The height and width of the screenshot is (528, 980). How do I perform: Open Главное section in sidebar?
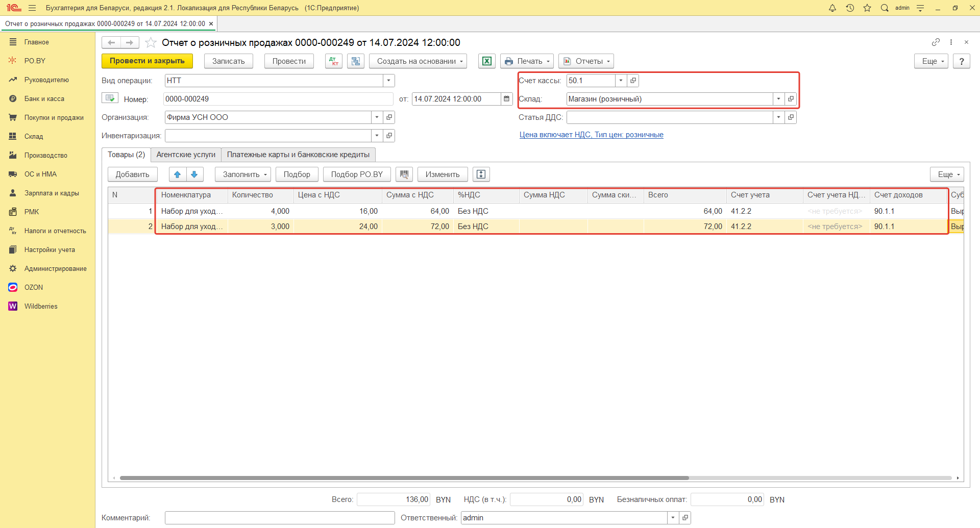point(37,42)
